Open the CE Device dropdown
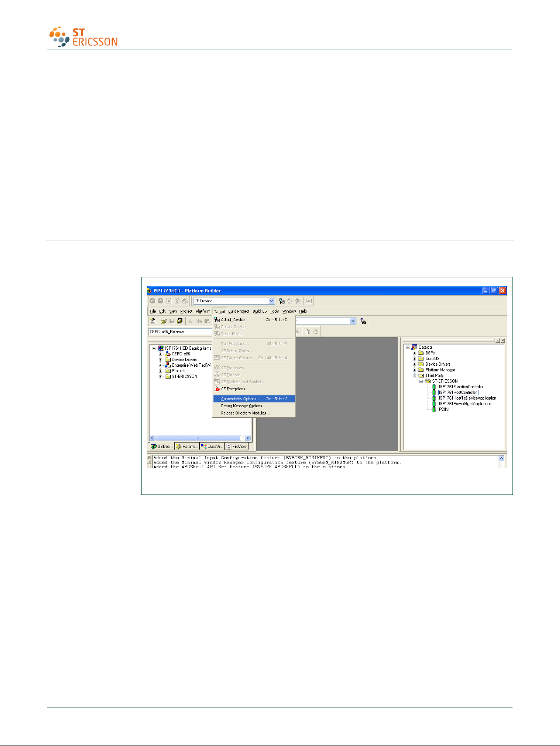560x746 pixels. (271, 301)
